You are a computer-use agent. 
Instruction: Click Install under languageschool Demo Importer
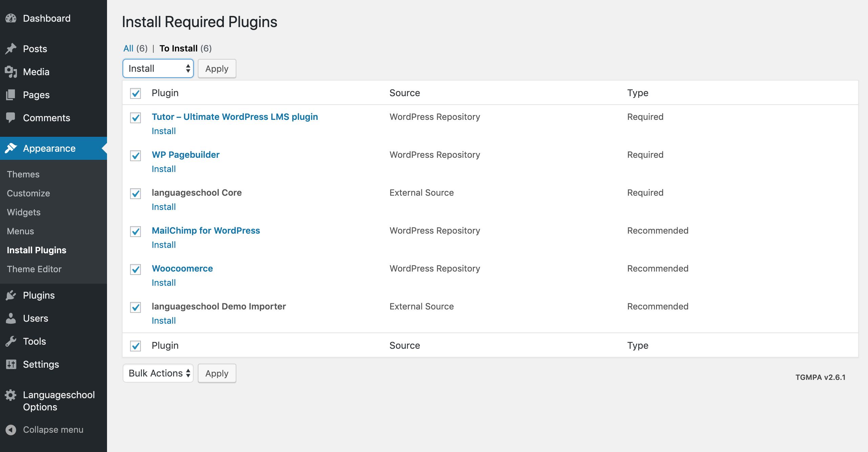164,321
